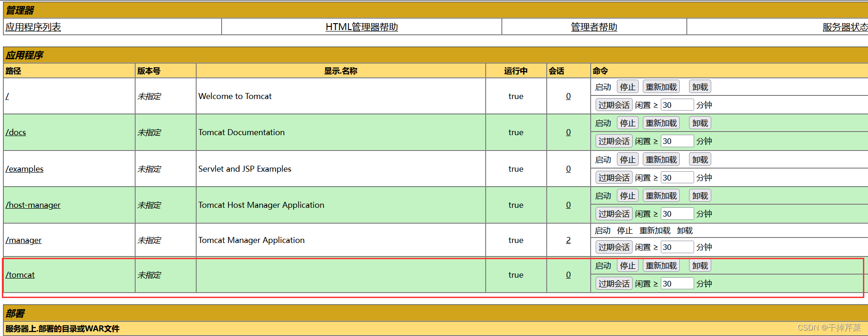Click 停止 button for root / app
Screen dimensions: 868x336
[x=628, y=87]
